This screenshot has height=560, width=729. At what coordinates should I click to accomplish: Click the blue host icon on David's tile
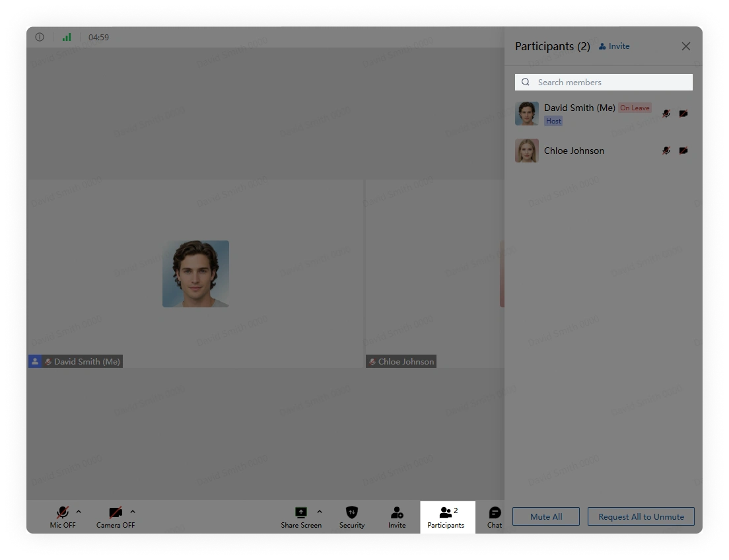35,361
